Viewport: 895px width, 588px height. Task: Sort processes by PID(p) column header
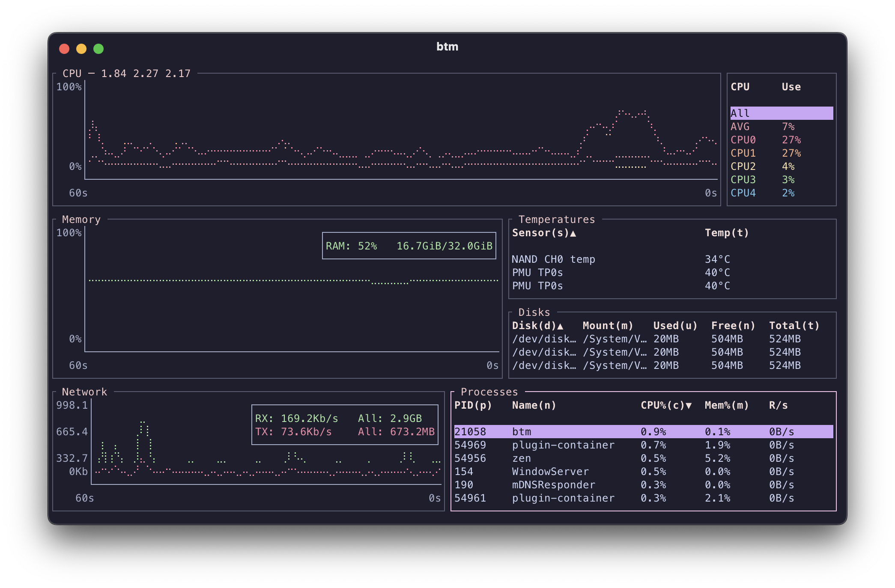pyautogui.click(x=473, y=405)
